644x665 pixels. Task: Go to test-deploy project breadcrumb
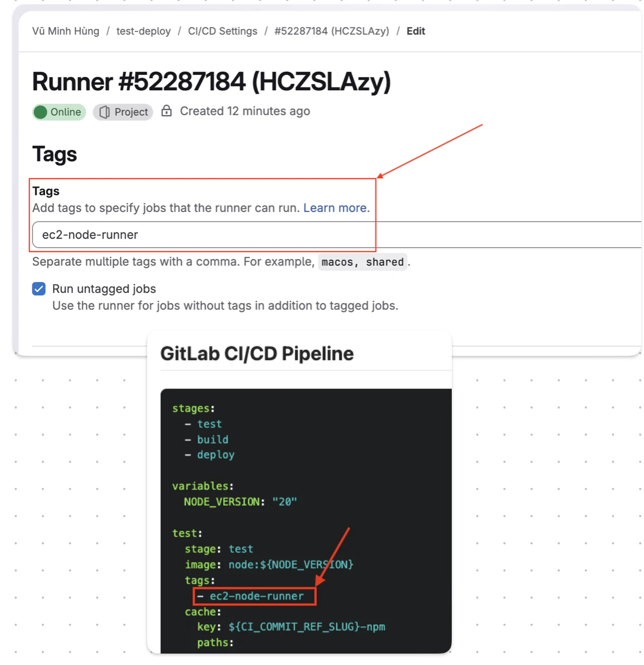pos(143,31)
